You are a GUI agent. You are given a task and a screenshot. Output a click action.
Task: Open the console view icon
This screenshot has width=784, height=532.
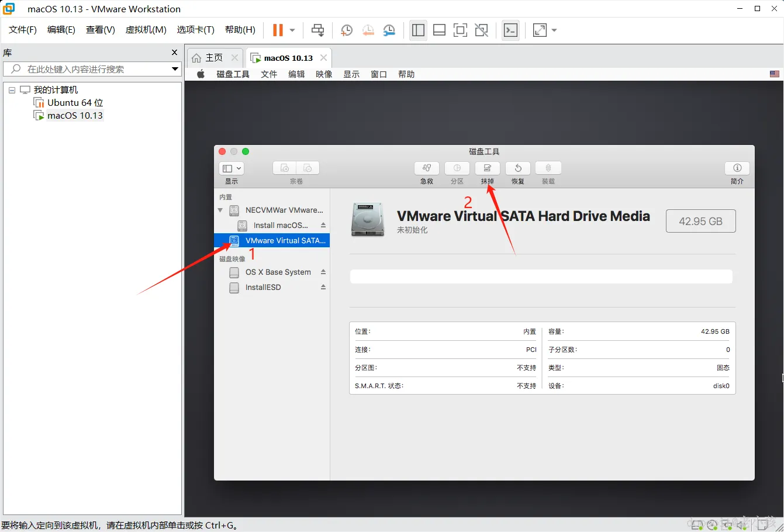coord(510,30)
